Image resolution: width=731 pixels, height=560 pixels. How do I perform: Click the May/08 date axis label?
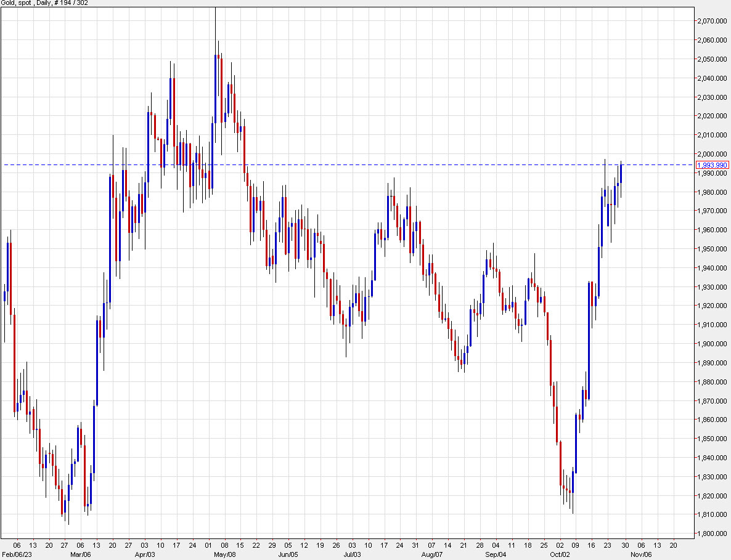(x=224, y=554)
